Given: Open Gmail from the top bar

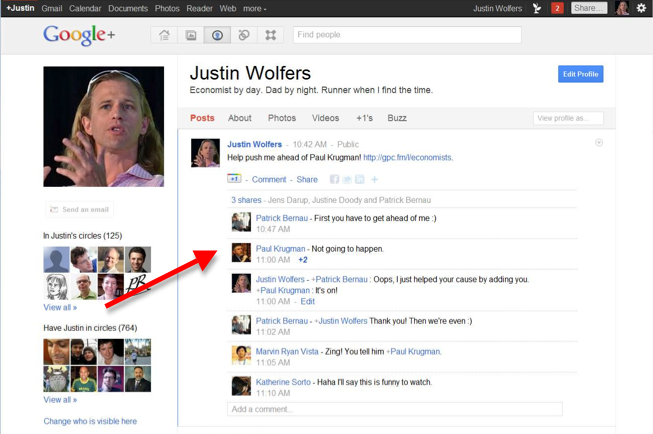Looking at the screenshot, I should tap(52, 8).
